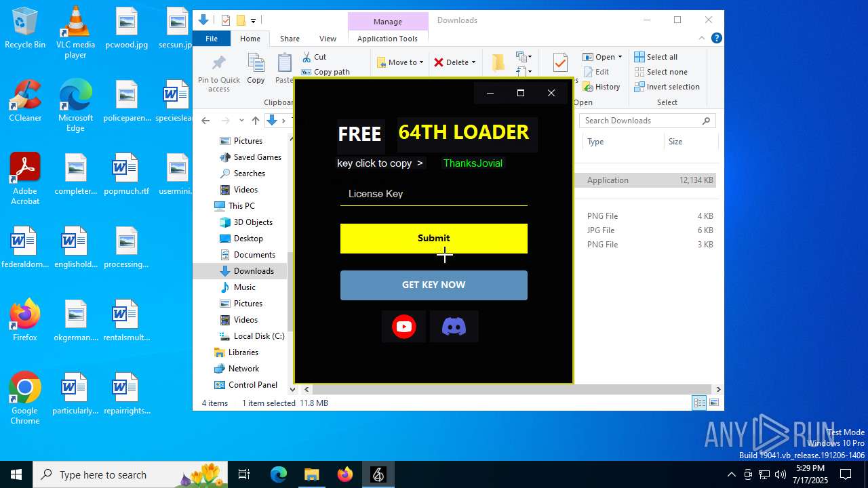Open Explorer Help question mark icon
Screen dimensions: 868x488
(716, 39)
